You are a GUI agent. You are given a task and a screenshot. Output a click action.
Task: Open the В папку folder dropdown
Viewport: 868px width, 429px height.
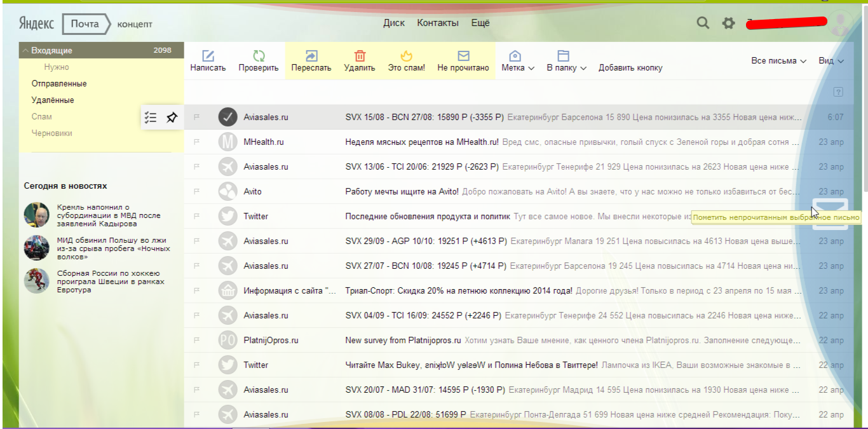[566, 60]
